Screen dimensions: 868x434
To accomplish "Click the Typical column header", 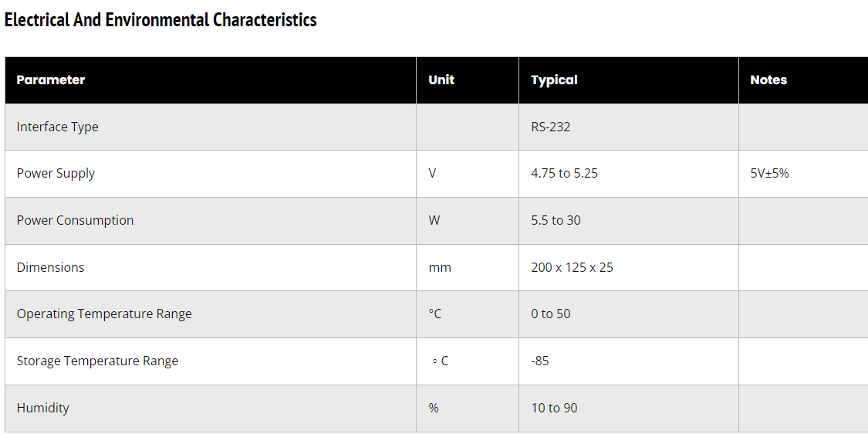I will pyautogui.click(x=554, y=80).
